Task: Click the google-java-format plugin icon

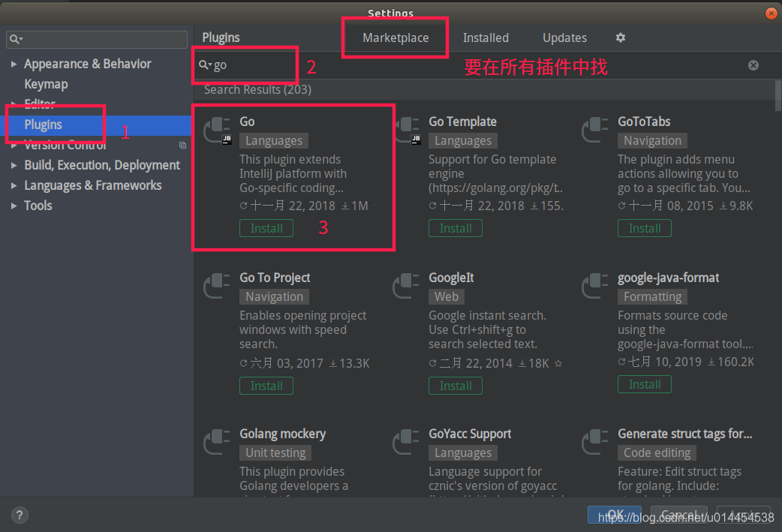Action: pyautogui.click(x=595, y=286)
